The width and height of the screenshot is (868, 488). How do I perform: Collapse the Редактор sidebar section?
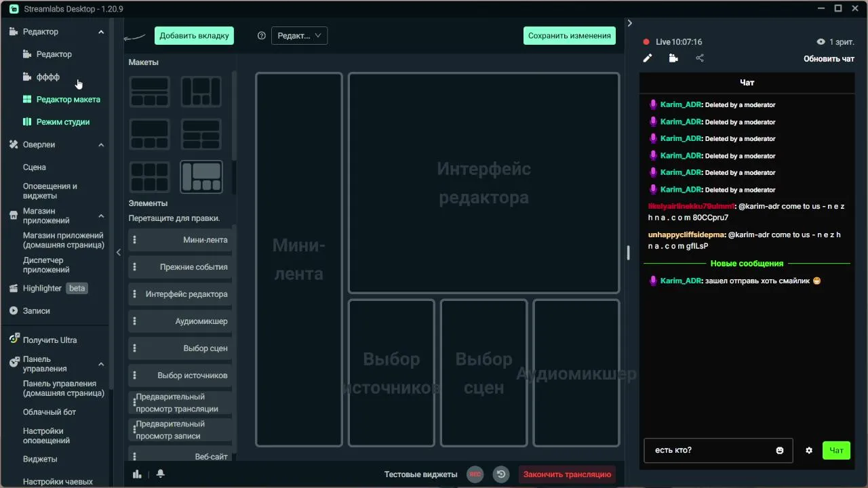tap(101, 32)
